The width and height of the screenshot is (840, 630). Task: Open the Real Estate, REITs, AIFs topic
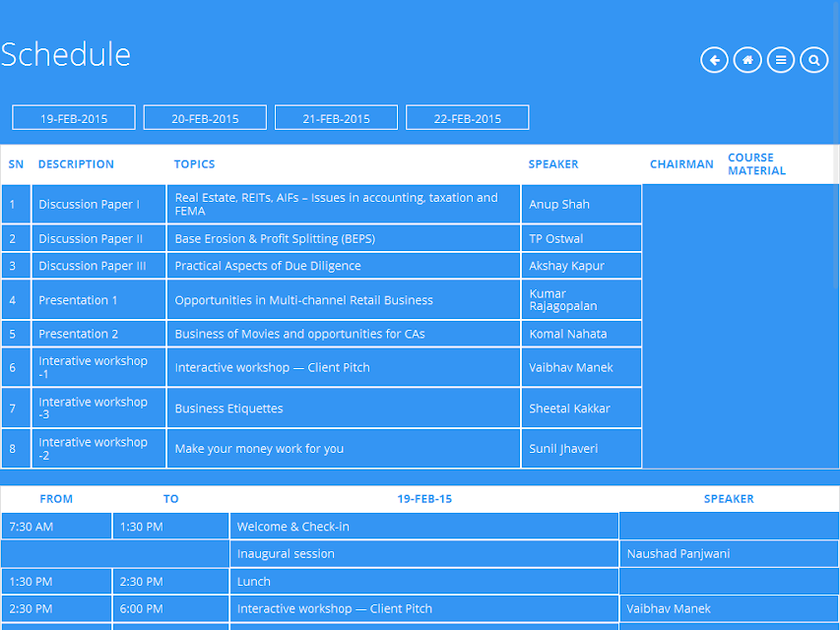click(x=344, y=204)
